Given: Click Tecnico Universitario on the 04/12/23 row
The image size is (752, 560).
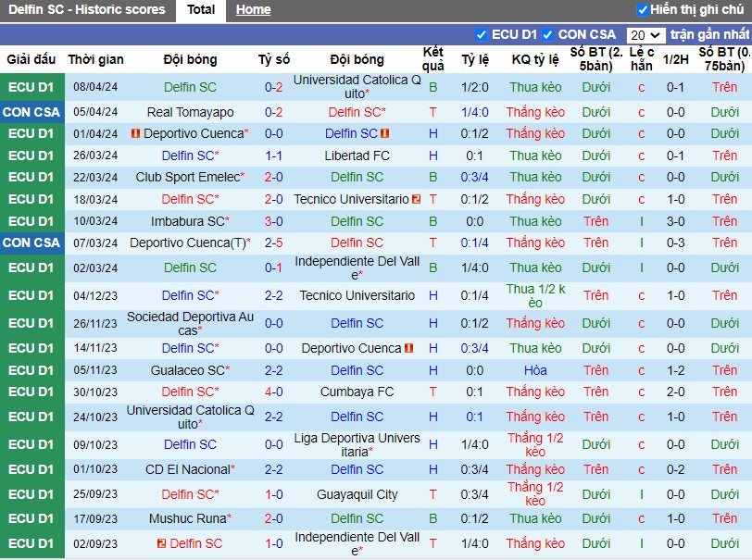Looking at the screenshot, I should coord(357,296).
